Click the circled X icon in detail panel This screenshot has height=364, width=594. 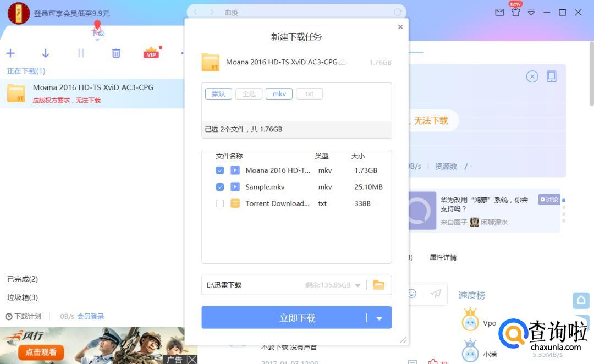point(532,77)
